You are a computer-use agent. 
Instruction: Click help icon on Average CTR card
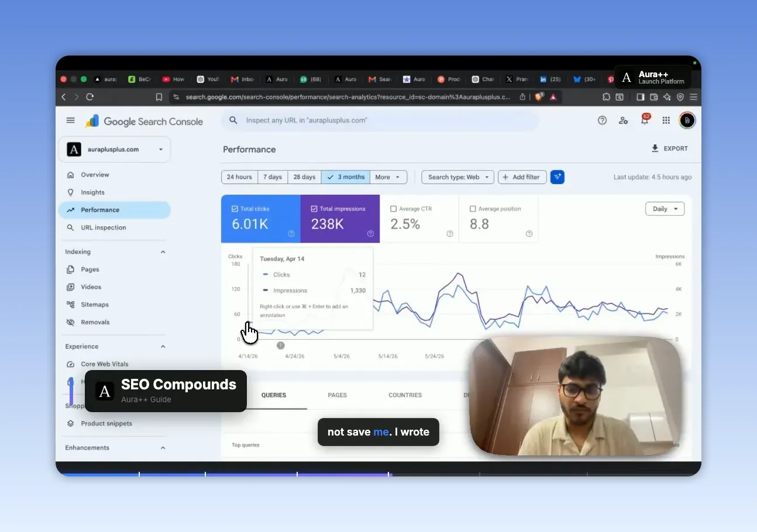(450, 234)
